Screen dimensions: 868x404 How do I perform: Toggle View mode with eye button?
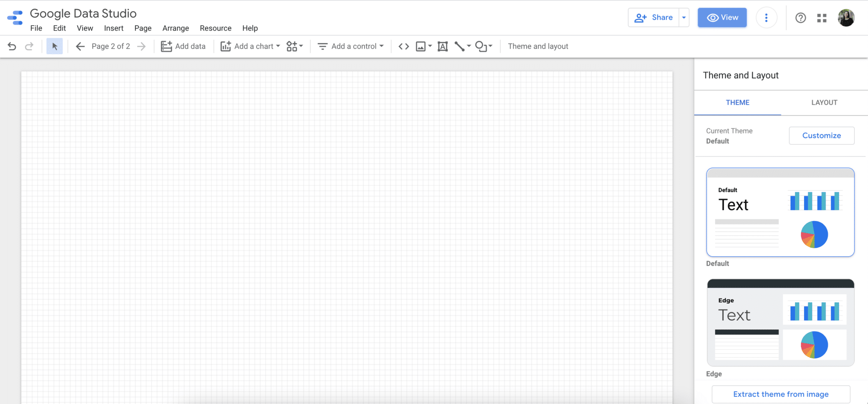click(722, 18)
